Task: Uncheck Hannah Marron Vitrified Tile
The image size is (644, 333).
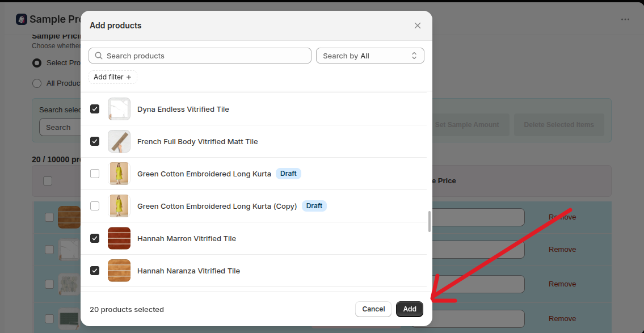Action: coord(95,238)
